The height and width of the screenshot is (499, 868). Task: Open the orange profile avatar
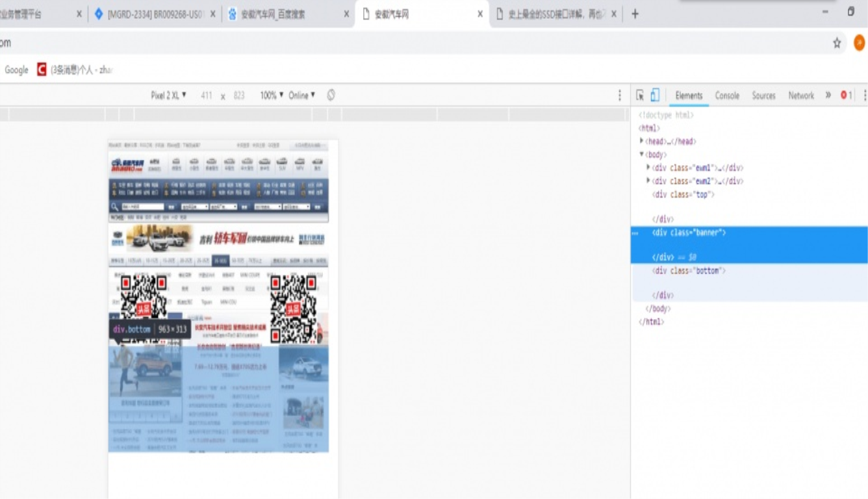click(859, 43)
